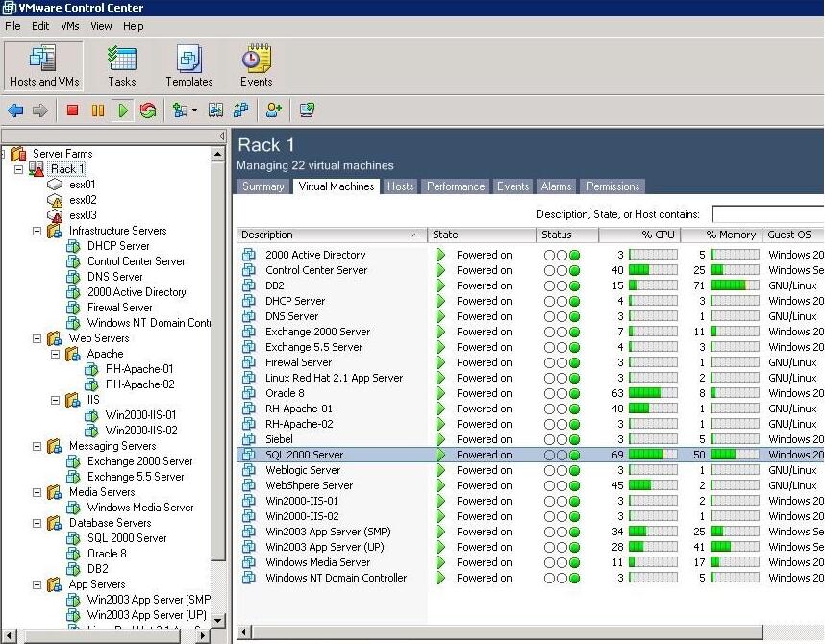Click the remote console monitor icon
The image size is (825, 644).
point(308,110)
